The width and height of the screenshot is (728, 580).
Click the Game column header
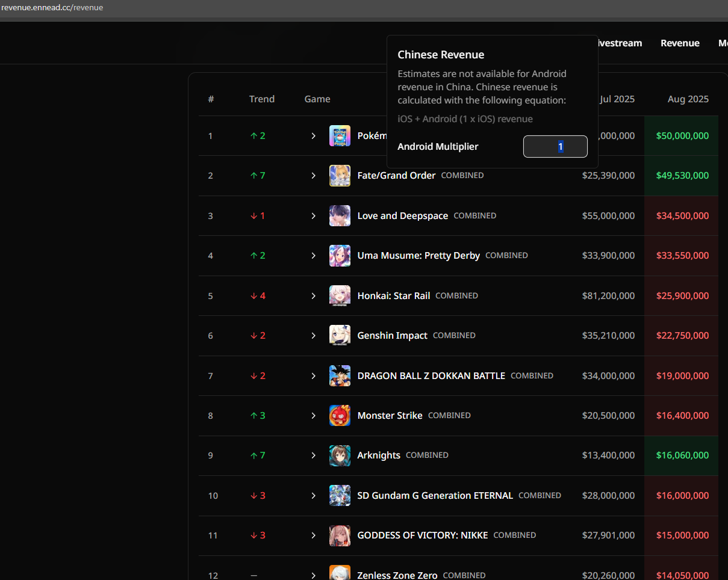[317, 99]
